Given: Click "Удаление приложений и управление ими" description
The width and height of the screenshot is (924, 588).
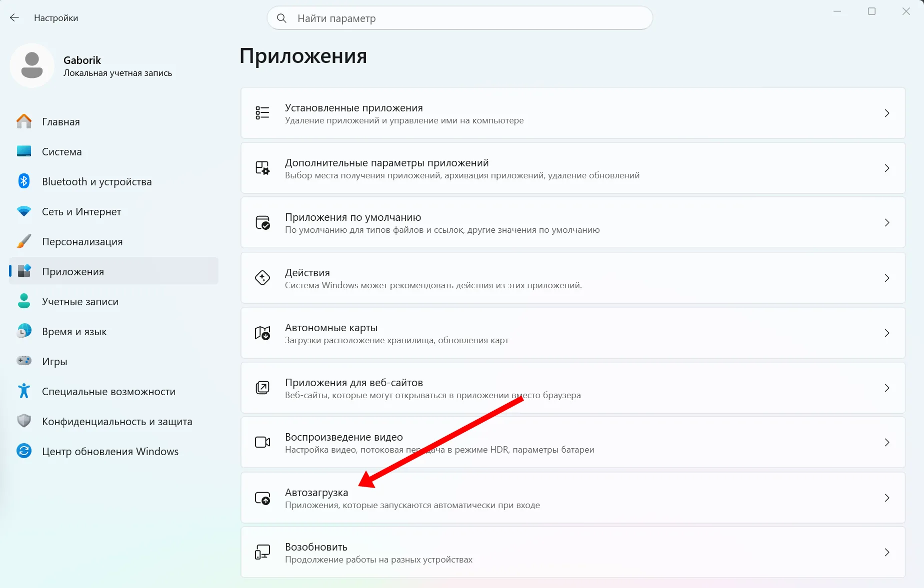Looking at the screenshot, I should pyautogui.click(x=404, y=120).
